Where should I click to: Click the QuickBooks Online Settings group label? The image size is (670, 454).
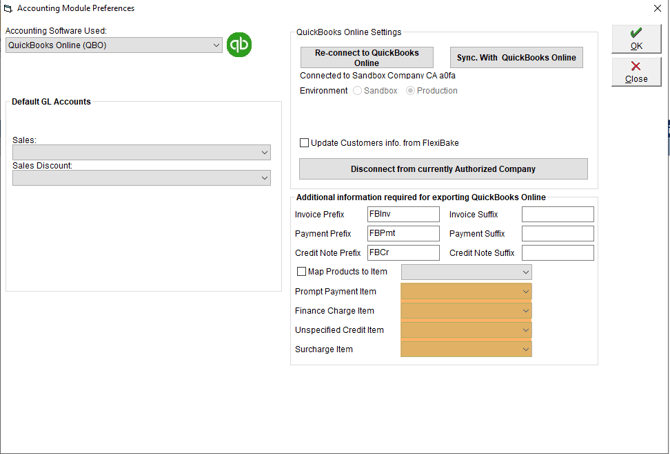tap(349, 32)
